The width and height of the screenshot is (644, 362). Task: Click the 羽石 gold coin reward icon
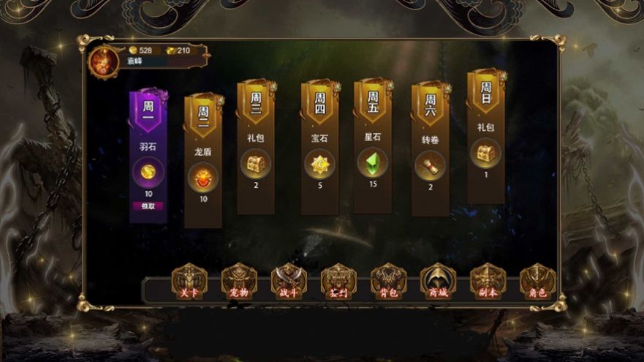pos(148,172)
